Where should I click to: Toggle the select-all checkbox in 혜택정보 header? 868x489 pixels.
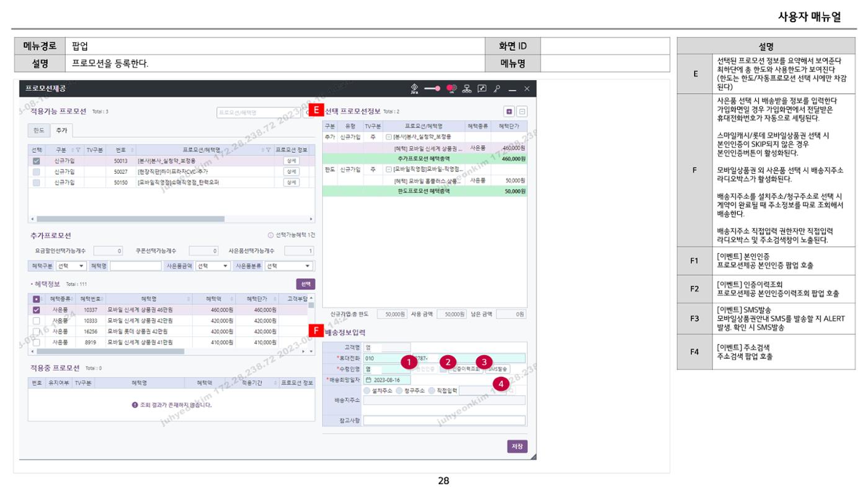tap(36, 299)
